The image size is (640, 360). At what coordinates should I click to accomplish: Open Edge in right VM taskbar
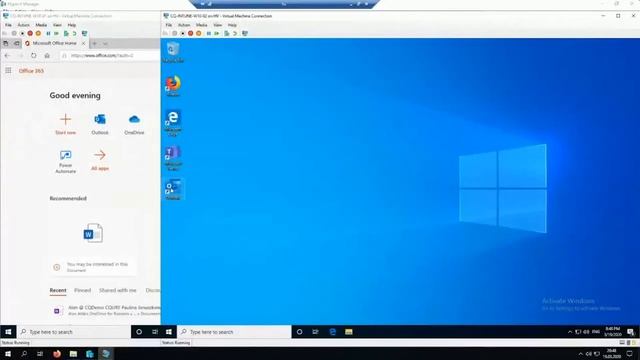pos(333,332)
